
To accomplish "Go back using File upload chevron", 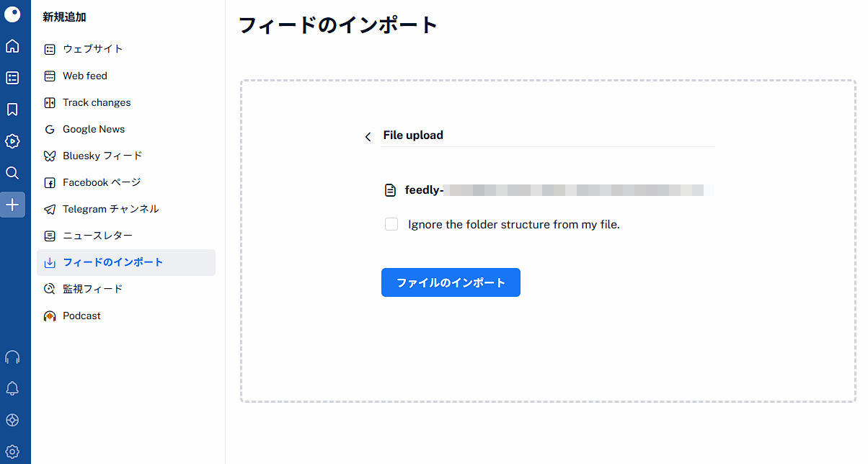I will [x=368, y=136].
